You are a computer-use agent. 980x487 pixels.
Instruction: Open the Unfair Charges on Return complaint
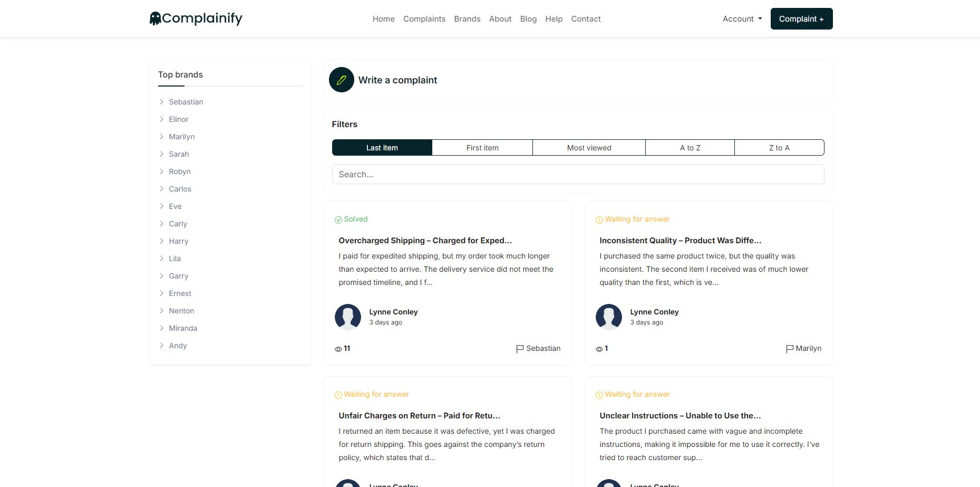pyautogui.click(x=419, y=416)
